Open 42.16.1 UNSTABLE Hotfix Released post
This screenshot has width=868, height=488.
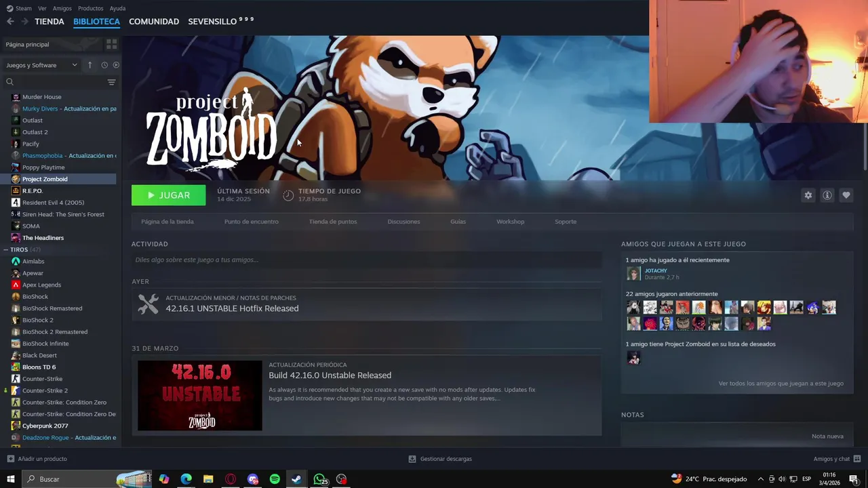point(232,308)
